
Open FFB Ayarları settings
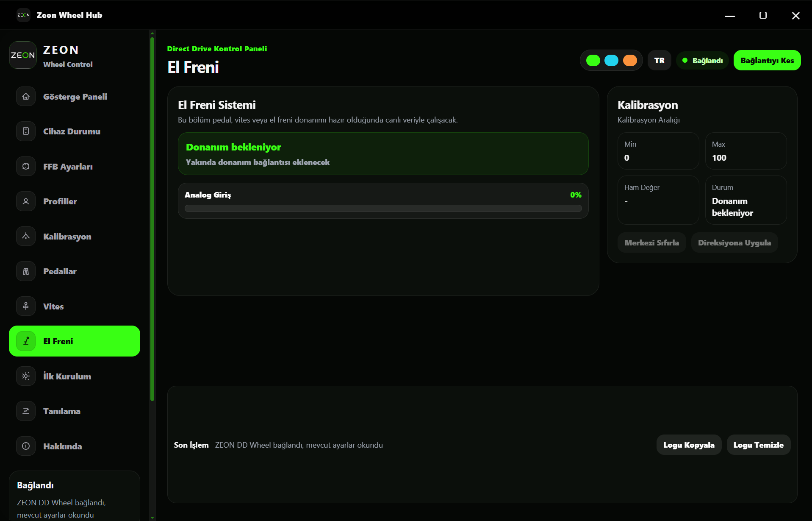75,167
